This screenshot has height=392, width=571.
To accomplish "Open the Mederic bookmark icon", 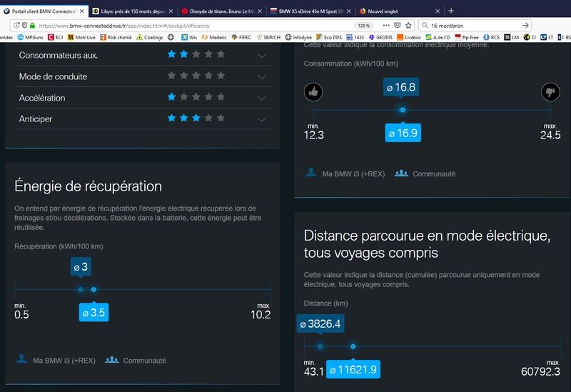I will [x=204, y=37].
